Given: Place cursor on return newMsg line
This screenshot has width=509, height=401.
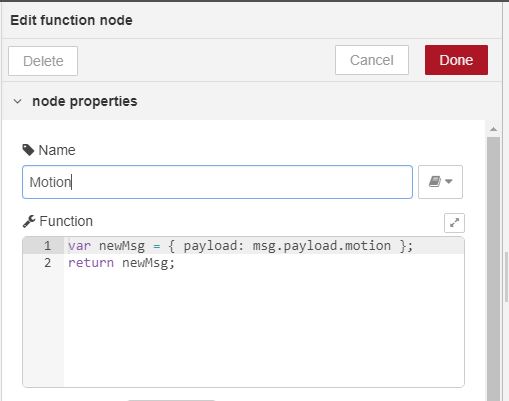Looking at the screenshot, I should tap(121, 263).
